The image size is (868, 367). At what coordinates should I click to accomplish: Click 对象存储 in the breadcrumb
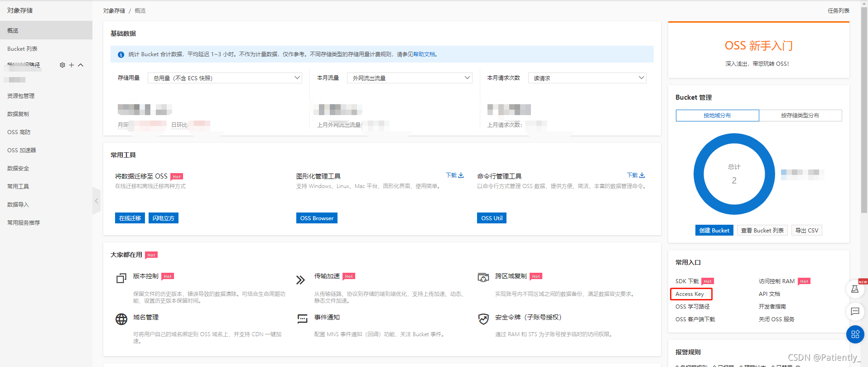(x=114, y=10)
